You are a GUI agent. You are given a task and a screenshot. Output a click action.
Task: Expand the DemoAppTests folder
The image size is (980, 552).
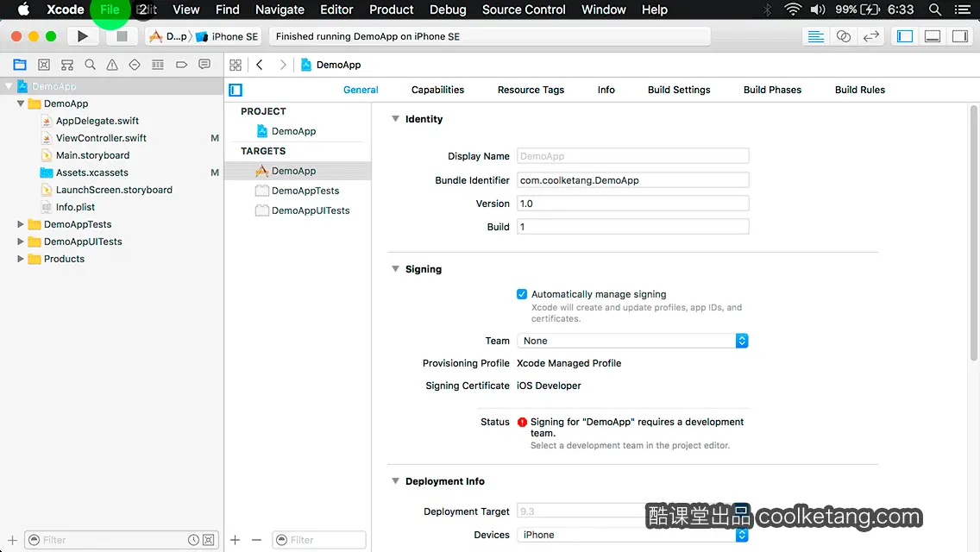point(21,223)
